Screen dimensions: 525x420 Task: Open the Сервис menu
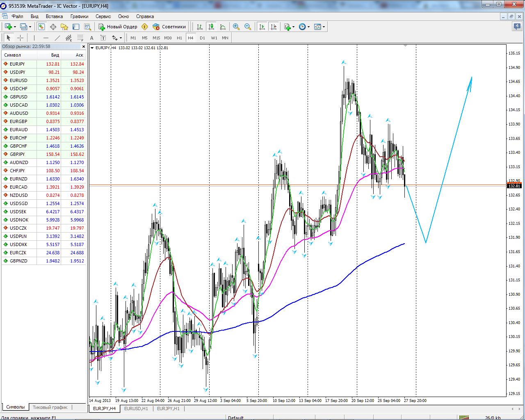[x=103, y=16]
